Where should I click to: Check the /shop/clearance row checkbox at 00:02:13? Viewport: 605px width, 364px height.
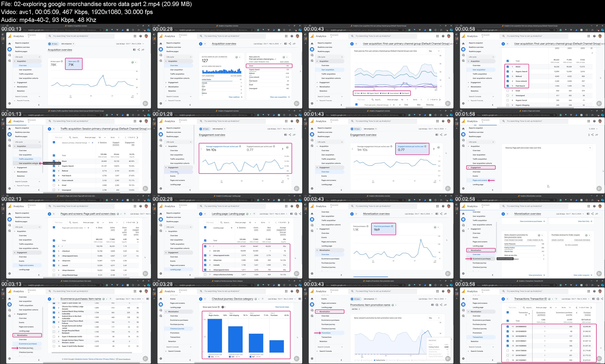54,270
